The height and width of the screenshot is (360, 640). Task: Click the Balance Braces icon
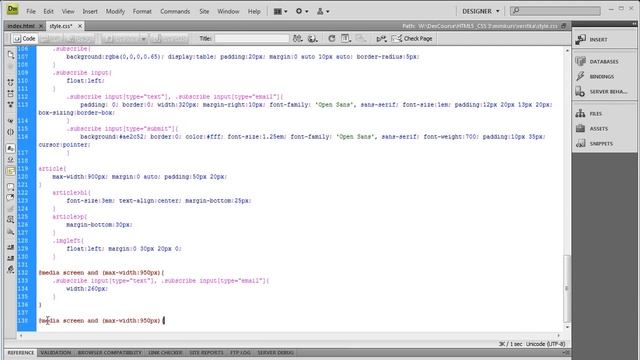coord(11,132)
